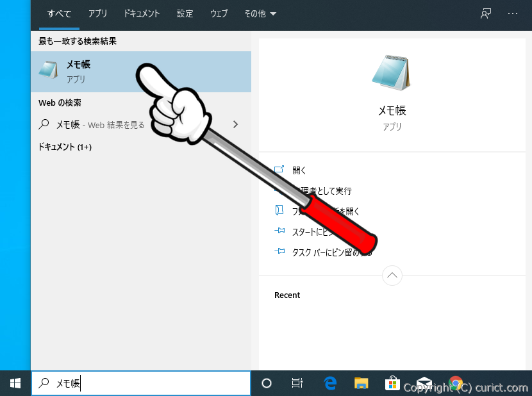Click the pin icon beside タスク バーにピン留め

[x=279, y=251]
